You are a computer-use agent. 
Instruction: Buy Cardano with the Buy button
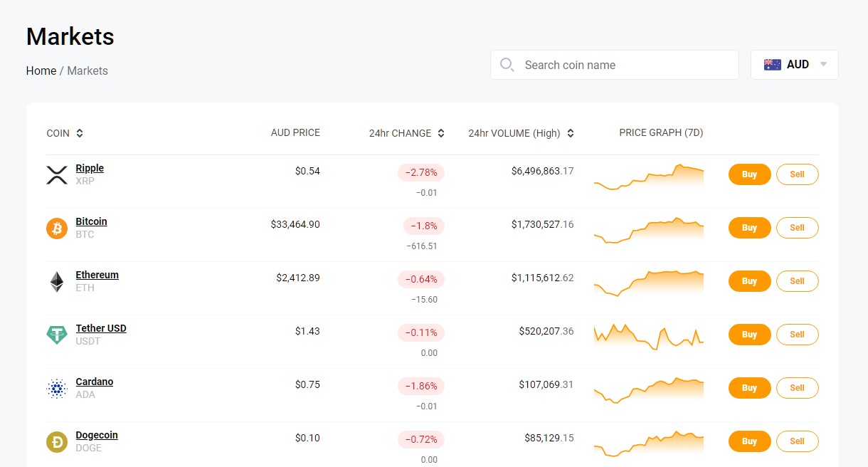pyautogui.click(x=750, y=388)
